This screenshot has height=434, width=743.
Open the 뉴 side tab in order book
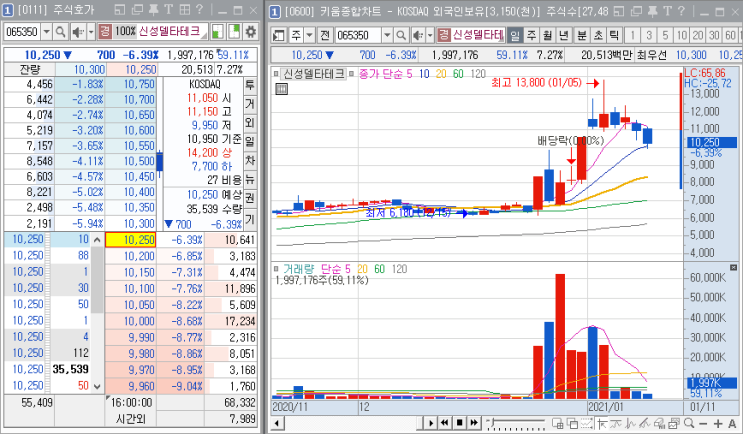click(x=250, y=180)
